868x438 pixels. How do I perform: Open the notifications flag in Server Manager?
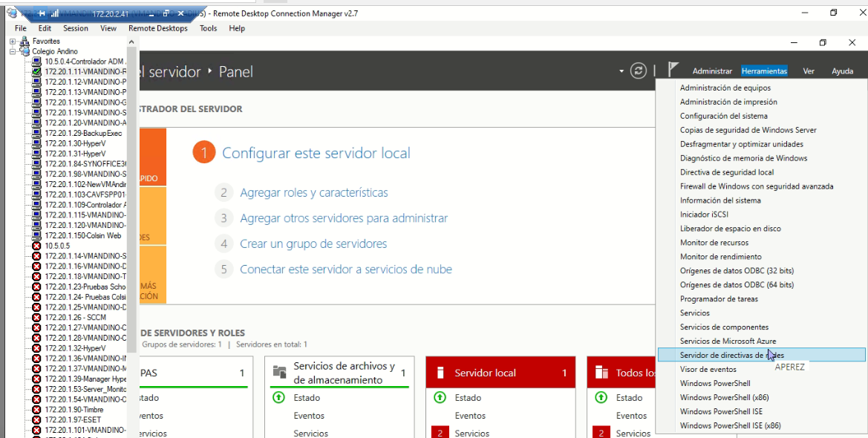[673, 70]
